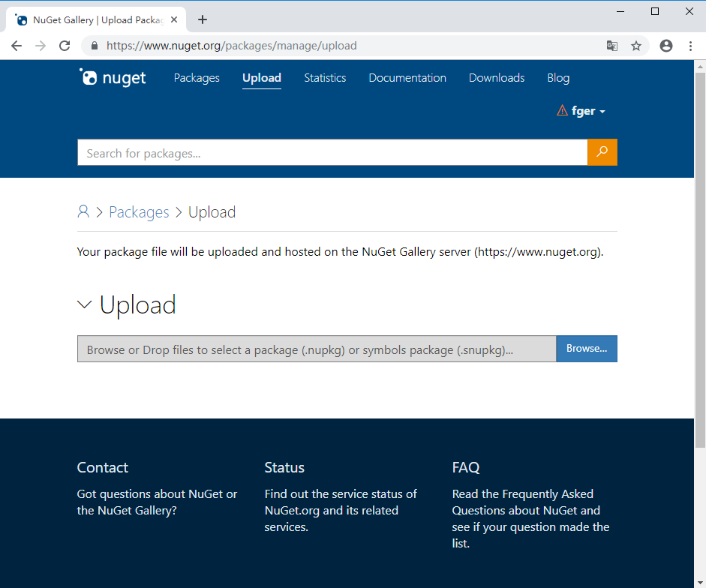This screenshot has height=588, width=706.
Task: Expand the fger account dropdown
Action: pos(588,111)
